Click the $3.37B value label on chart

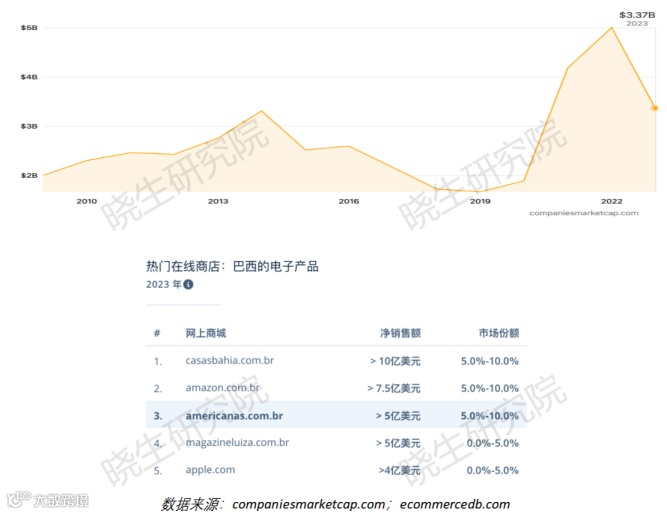tap(637, 15)
